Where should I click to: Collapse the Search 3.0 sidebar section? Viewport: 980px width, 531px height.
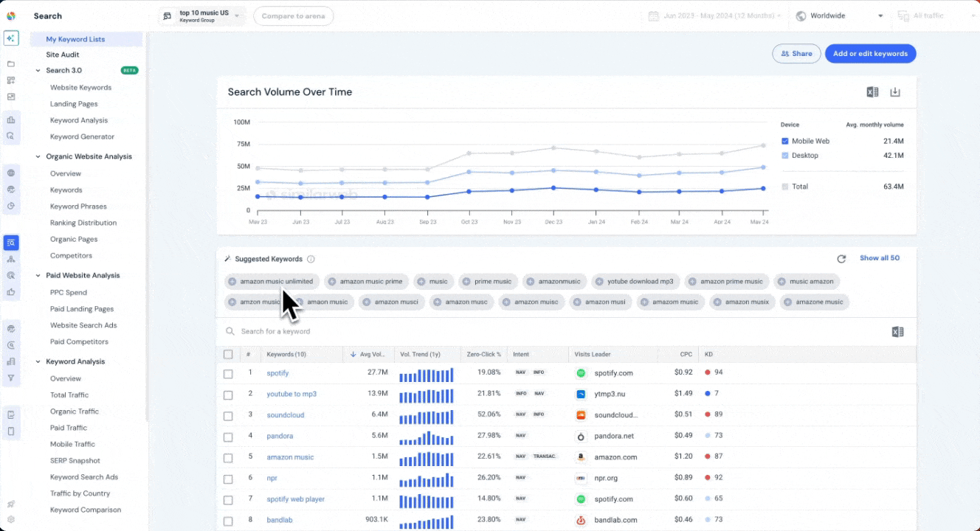tap(38, 70)
